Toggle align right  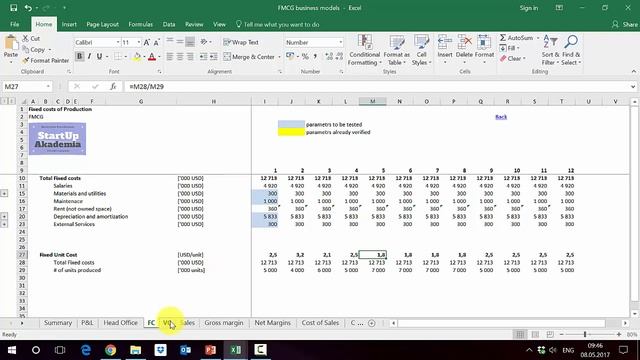pyautogui.click(x=190, y=57)
